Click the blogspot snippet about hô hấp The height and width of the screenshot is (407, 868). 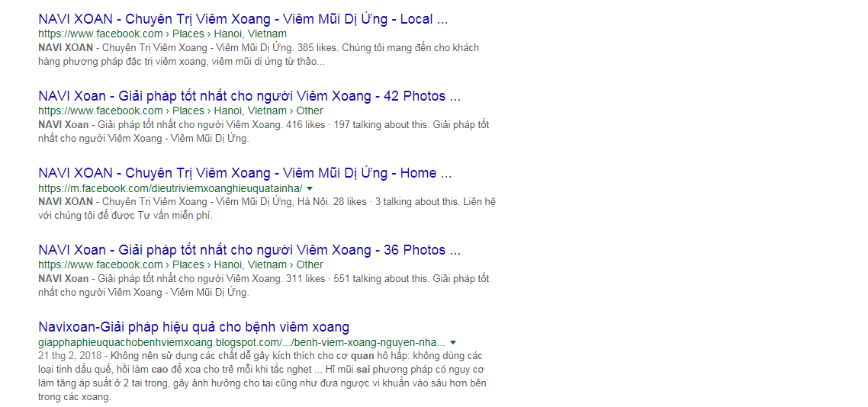pyautogui.click(x=263, y=377)
